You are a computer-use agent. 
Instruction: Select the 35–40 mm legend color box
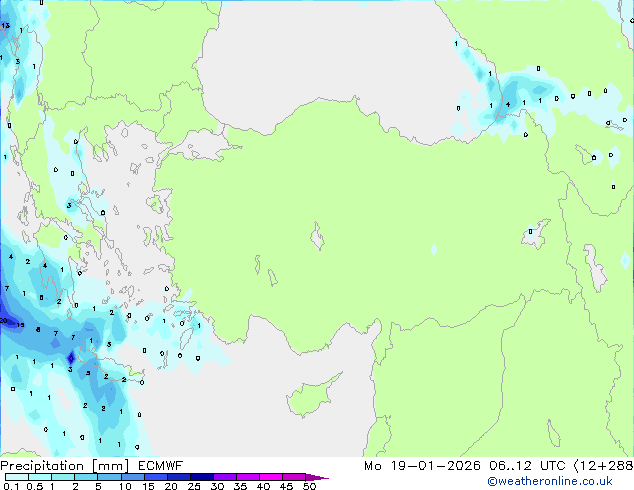(248, 477)
